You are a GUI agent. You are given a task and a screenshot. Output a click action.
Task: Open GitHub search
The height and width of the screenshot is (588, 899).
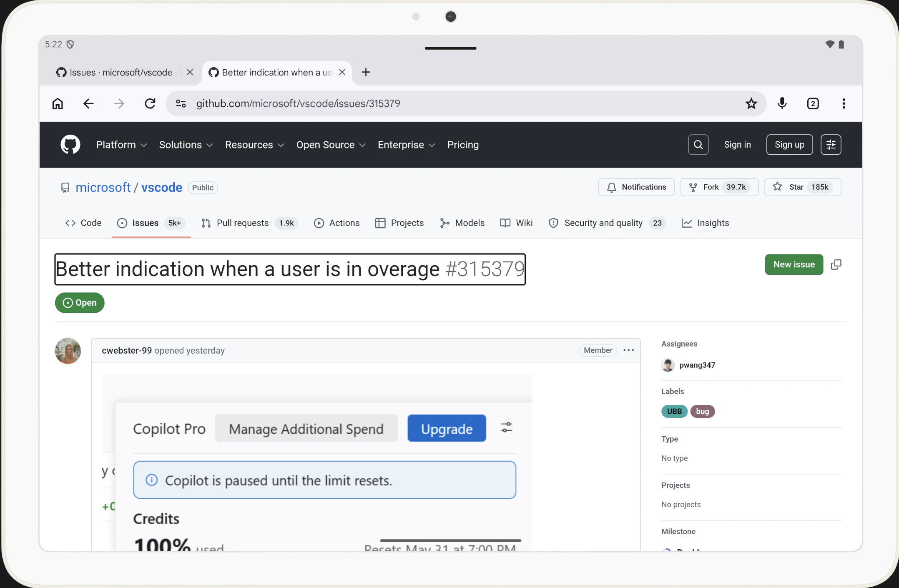698,145
